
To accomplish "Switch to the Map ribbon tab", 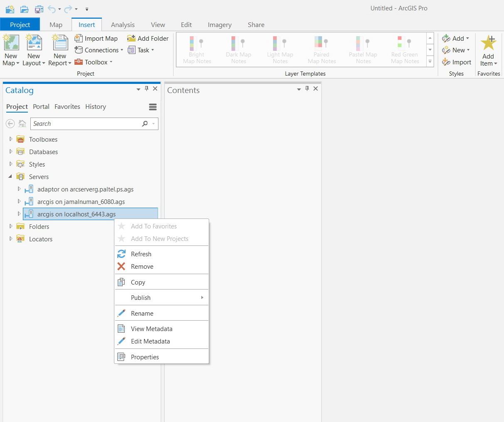I will click(x=56, y=25).
